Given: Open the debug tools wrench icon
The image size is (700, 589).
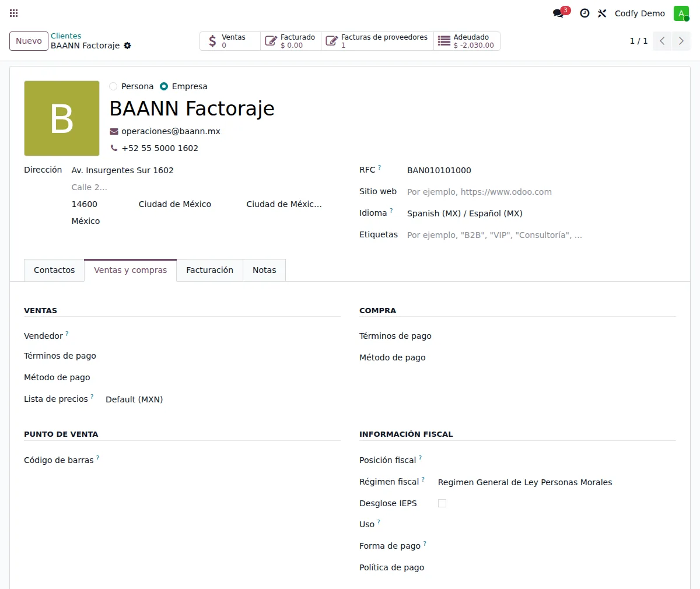Looking at the screenshot, I should point(602,13).
